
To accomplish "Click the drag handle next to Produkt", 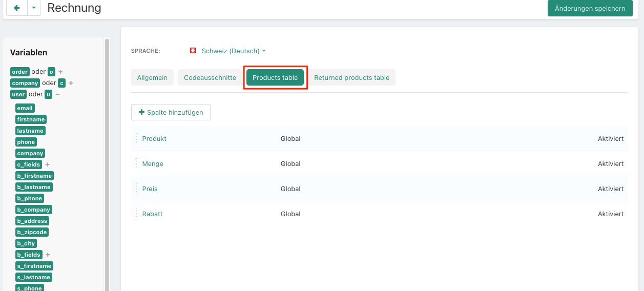I will (137, 138).
